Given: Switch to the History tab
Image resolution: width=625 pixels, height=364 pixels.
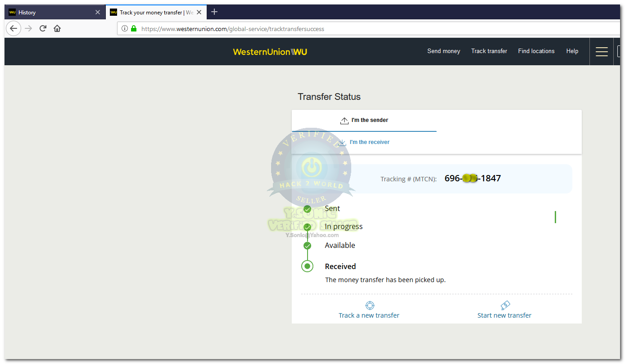Looking at the screenshot, I should (55, 12).
